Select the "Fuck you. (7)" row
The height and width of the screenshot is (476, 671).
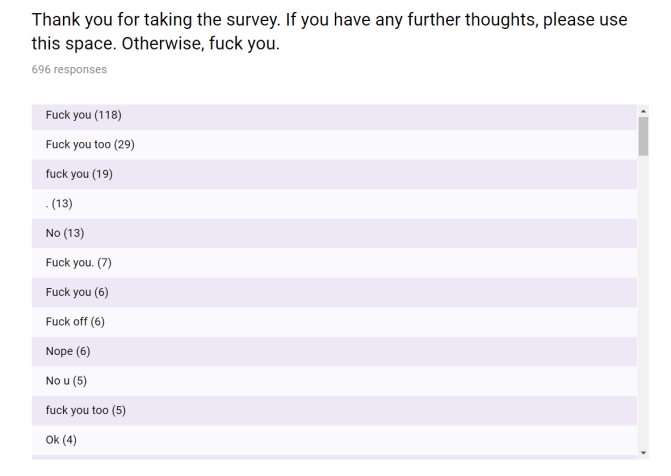[78, 263]
